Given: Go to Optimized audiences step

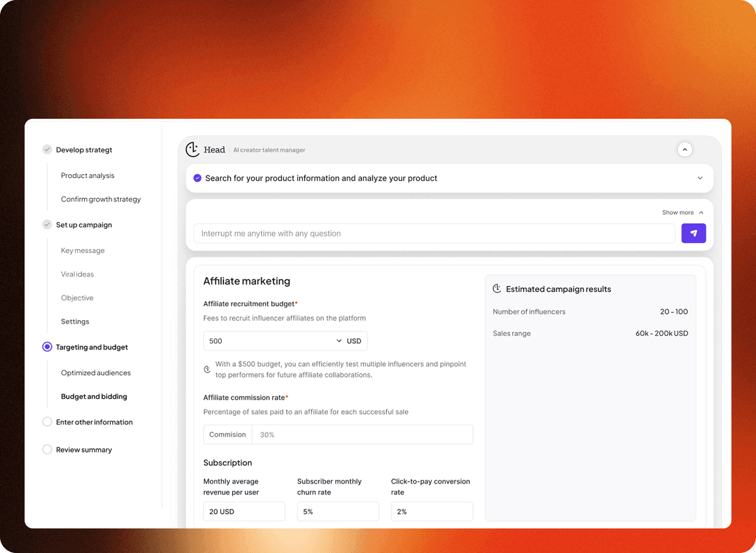Looking at the screenshot, I should 96,373.
